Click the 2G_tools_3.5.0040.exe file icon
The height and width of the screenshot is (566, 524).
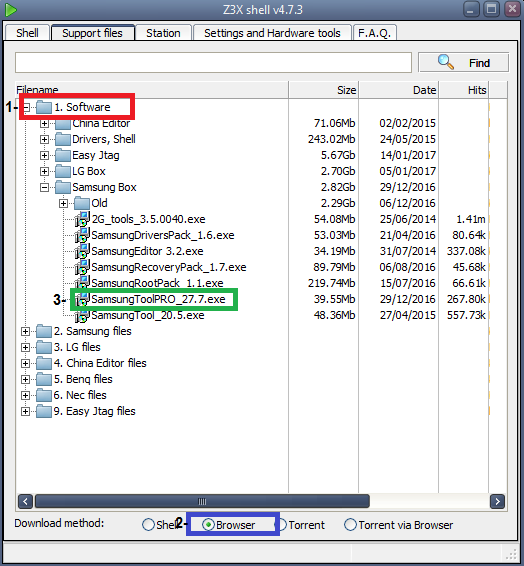click(82, 219)
